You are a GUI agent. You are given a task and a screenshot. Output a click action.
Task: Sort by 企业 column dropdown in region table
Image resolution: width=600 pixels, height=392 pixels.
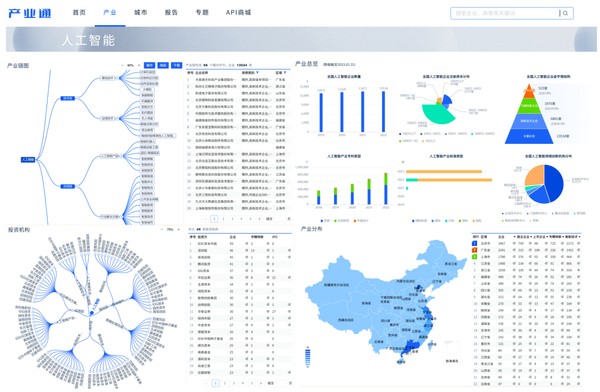[x=515, y=237]
